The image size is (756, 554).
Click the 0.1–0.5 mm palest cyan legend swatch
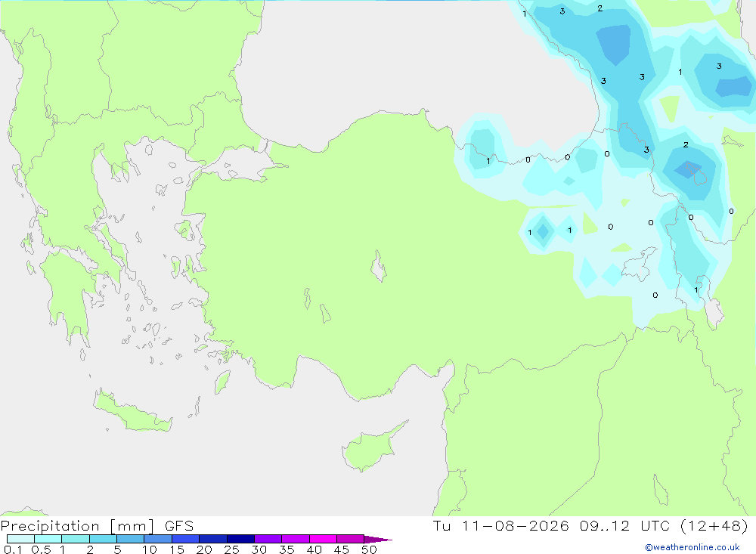(20, 539)
